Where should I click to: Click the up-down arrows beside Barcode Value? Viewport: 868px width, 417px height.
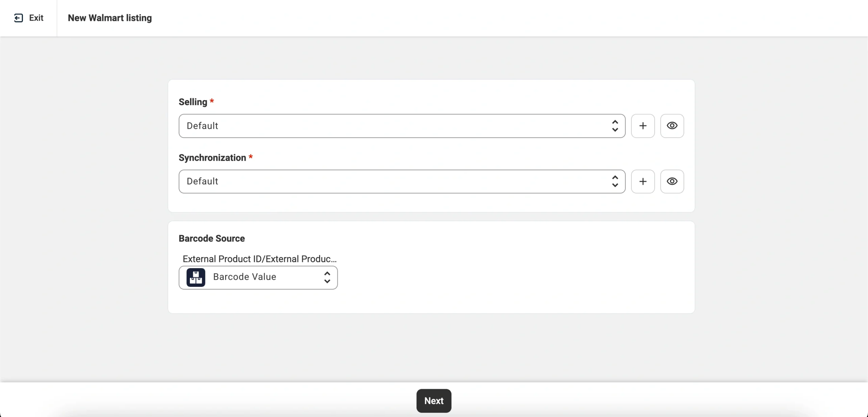coord(327,277)
